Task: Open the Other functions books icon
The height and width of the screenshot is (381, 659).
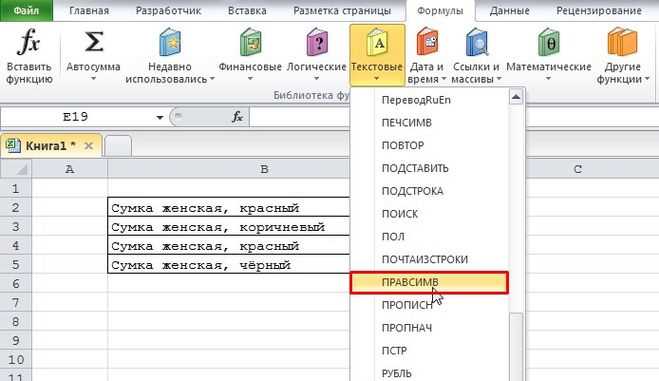Action: [622, 42]
